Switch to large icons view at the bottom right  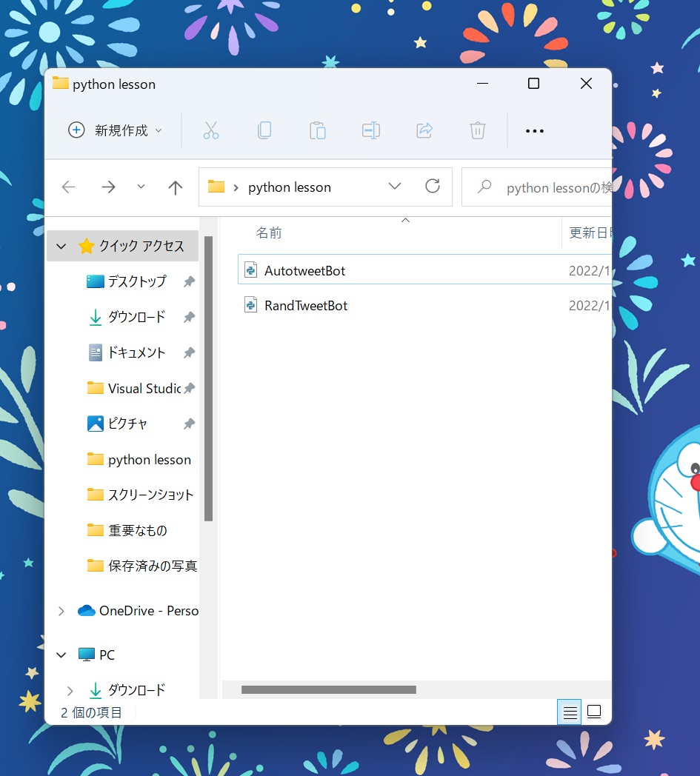point(593,712)
